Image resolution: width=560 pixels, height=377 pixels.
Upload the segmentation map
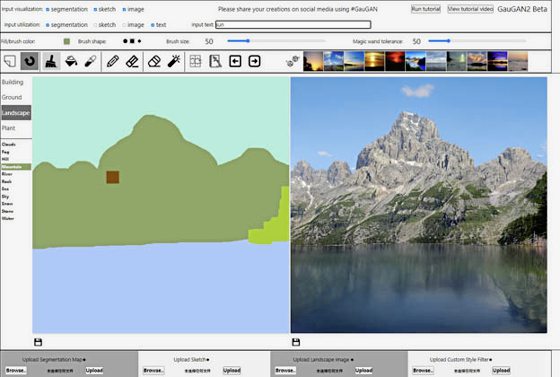[94, 371]
